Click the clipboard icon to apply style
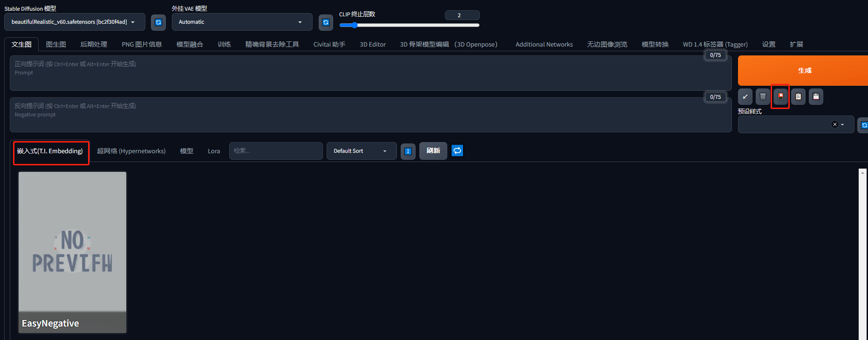Viewport: 868px width, 340px height. pyautogui.click(x=798, y=97)
